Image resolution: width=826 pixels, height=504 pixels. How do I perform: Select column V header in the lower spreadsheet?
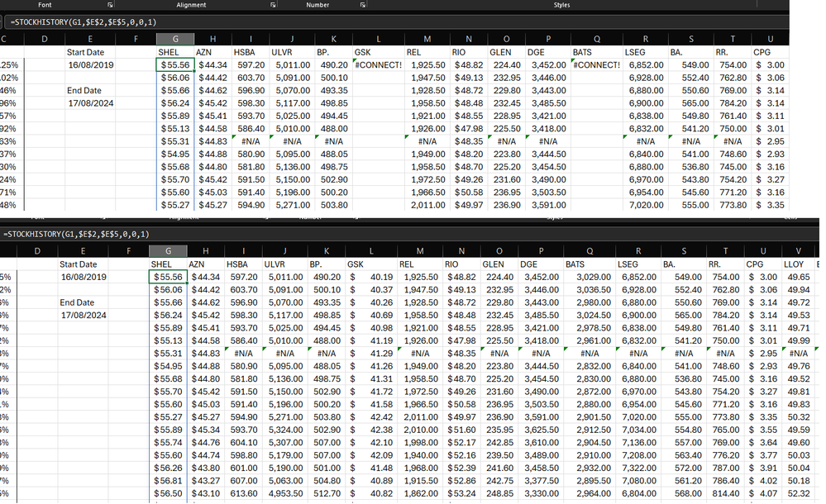[x=799, y=251]
